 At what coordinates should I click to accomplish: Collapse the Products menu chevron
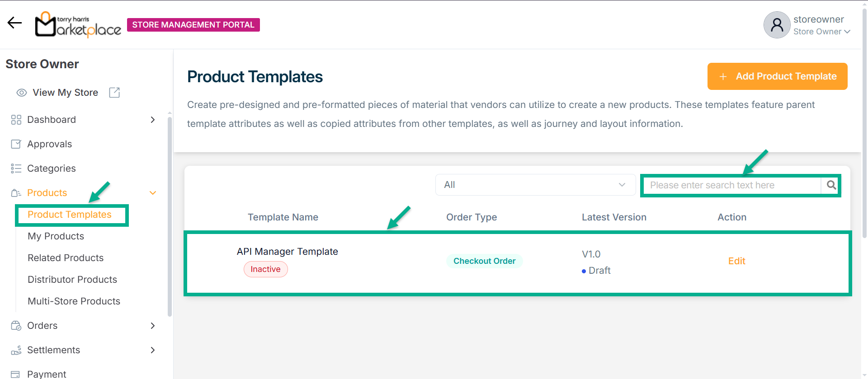pyautogui.click(x=153, y=193)
